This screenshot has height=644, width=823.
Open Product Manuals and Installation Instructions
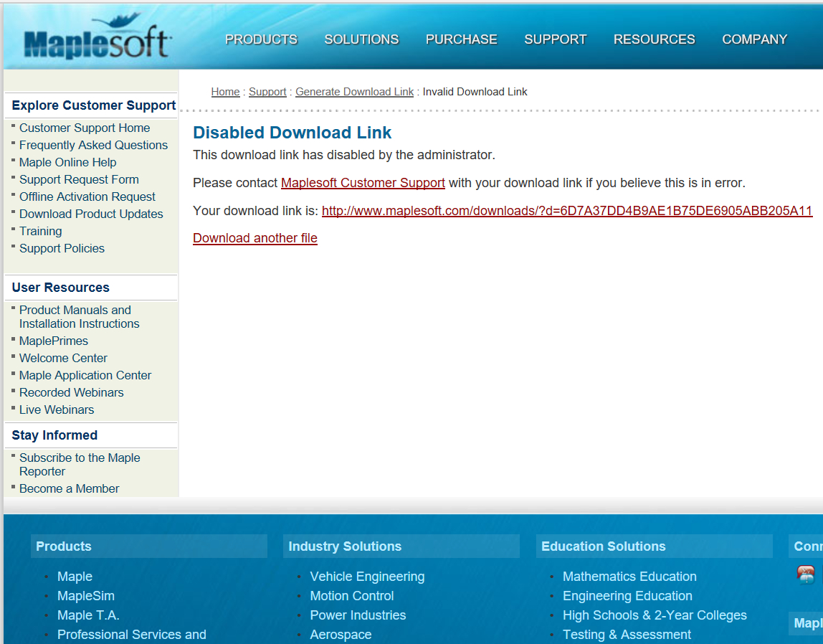click(80, 317)
